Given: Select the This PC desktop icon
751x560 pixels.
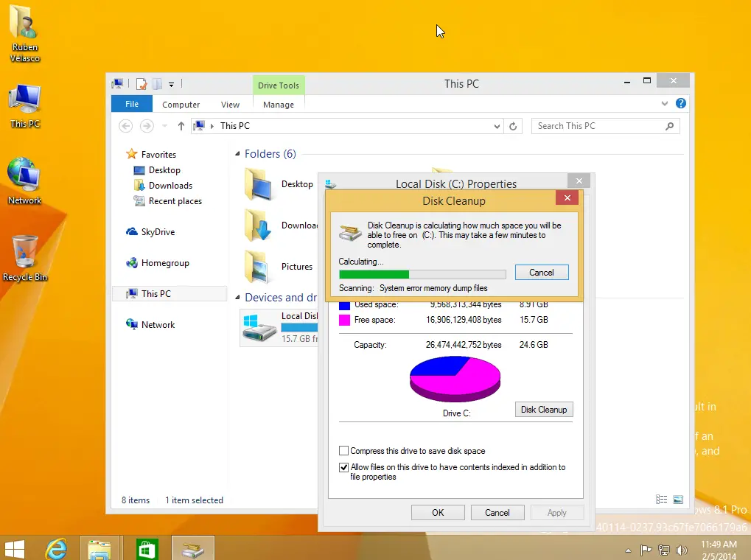Looking at the screenshot, I should pos(25,106).
